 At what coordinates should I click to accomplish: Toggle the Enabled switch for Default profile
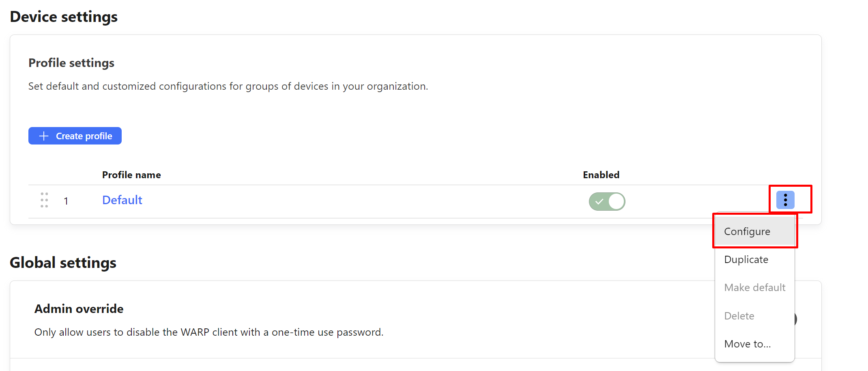(607, 201)
